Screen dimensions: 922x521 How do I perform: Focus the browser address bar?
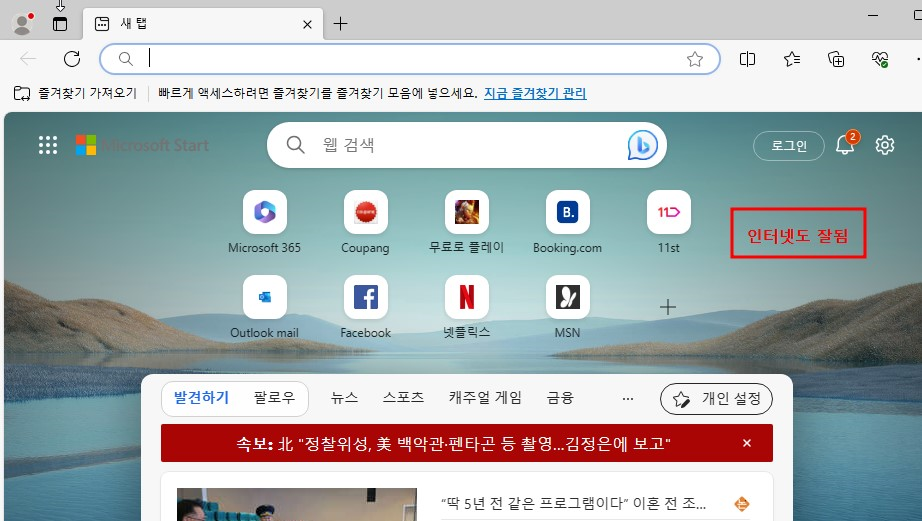(x=410, y=59)
